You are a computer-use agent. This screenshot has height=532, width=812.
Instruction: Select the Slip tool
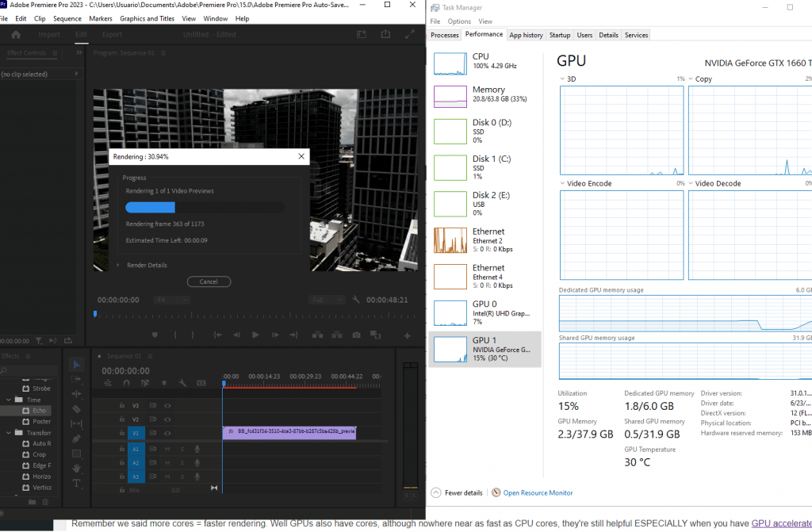[x=77, y=423]
